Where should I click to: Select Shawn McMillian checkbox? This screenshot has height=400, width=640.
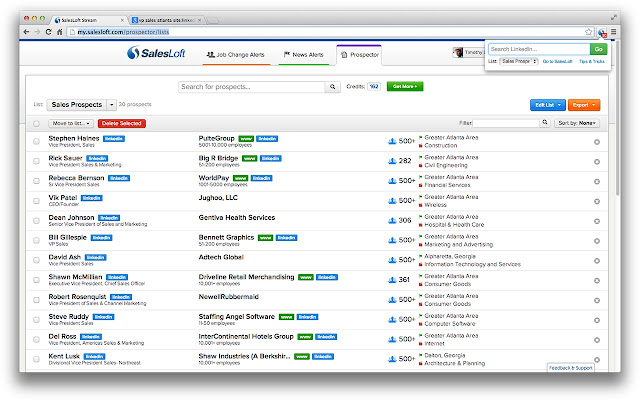point(36,280)
